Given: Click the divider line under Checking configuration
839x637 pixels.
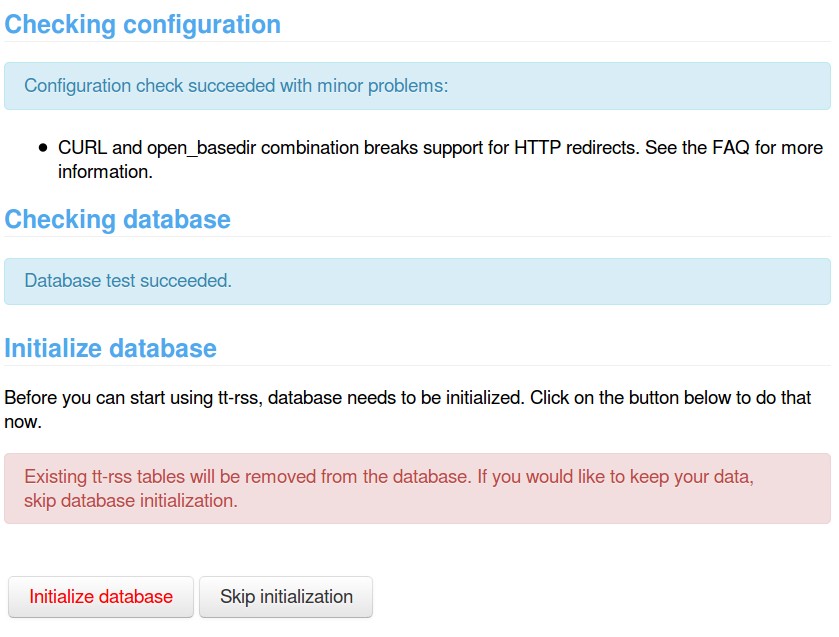Looking at the screenshot, I should coord(417,42).
